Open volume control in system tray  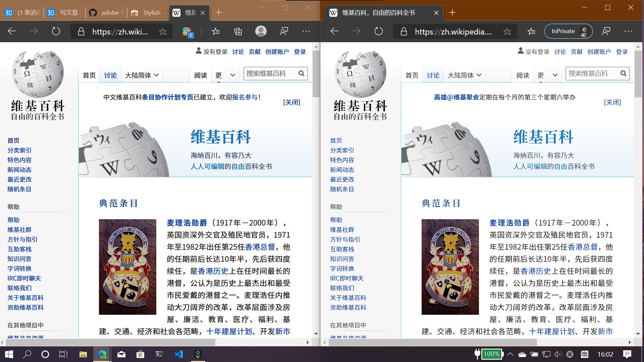[x=558, y=354]
